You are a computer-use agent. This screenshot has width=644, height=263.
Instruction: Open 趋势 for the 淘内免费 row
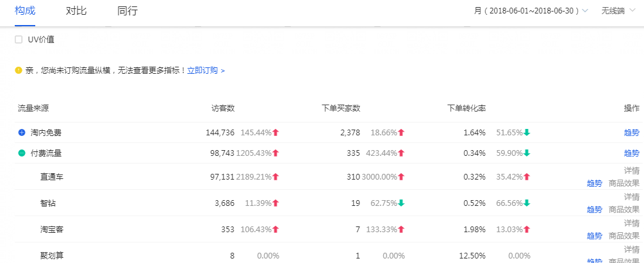[631, 133]
